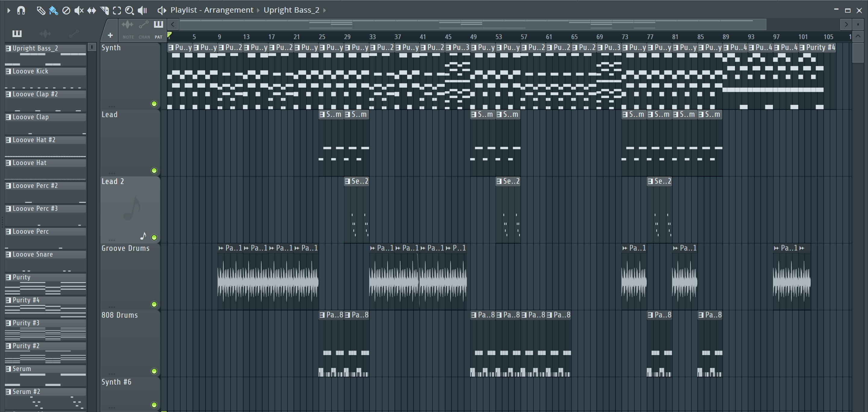The height and width of the screenshot is (412, 868).
Task: Mute the Groove Drums track green light
Action: [154, 304]
